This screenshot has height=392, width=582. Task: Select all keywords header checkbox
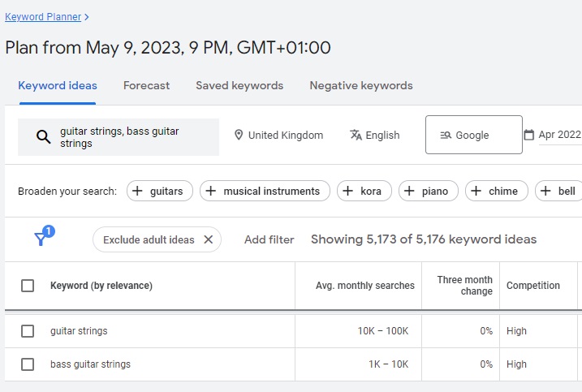coord(28,286)
